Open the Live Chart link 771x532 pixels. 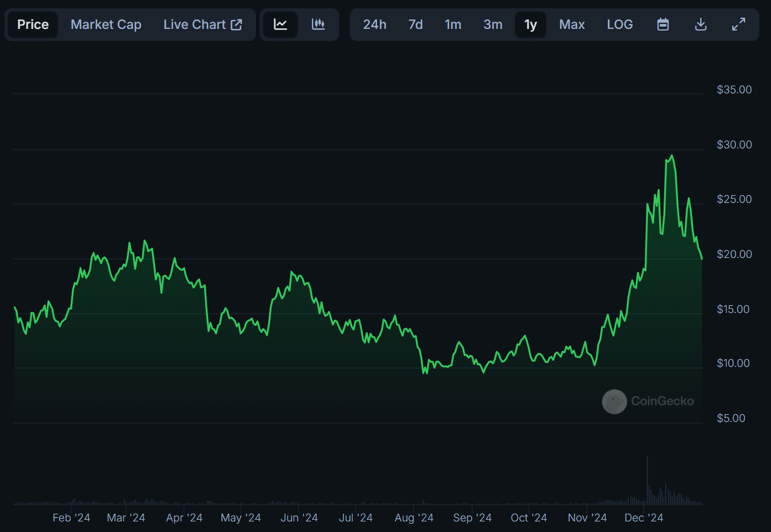click(202, 24)
